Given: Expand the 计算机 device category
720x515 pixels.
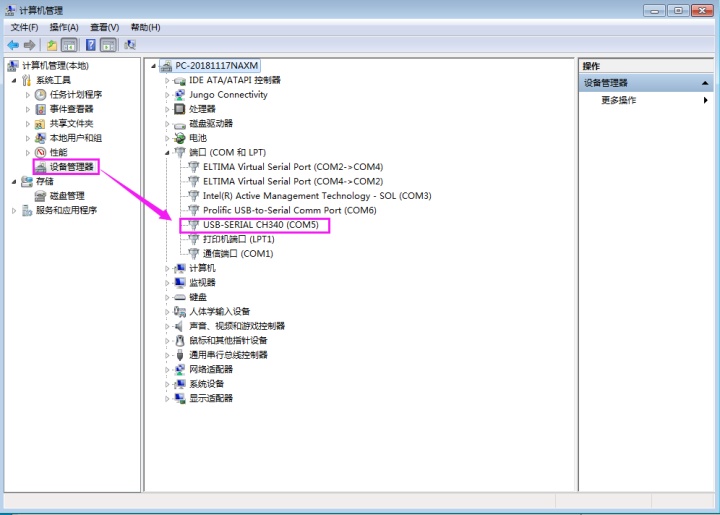Looking at the screenshot, I should (167, 269).
